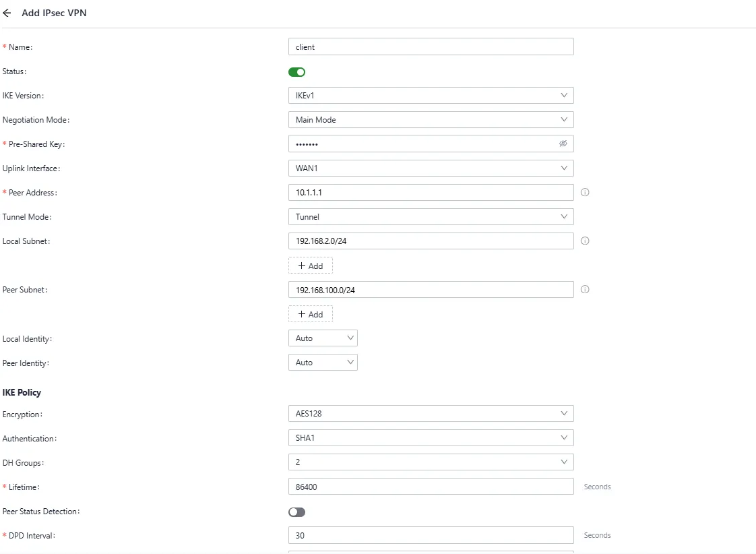The height and width of the screenshot is (554, 756).
Task: Select the Negotiation Mode label
Action: 36,120
